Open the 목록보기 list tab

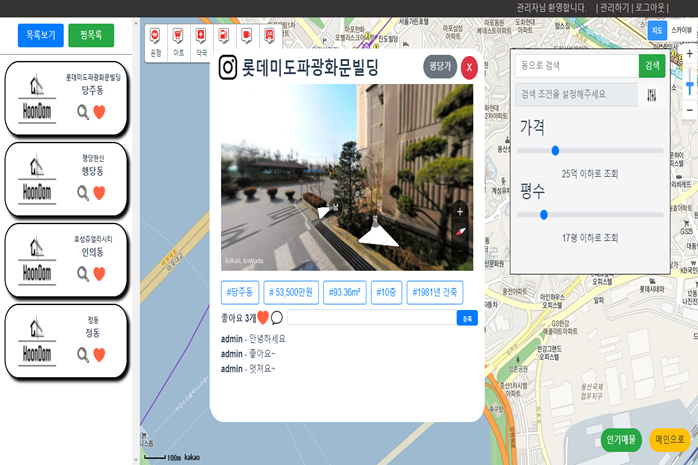(41, 35)
